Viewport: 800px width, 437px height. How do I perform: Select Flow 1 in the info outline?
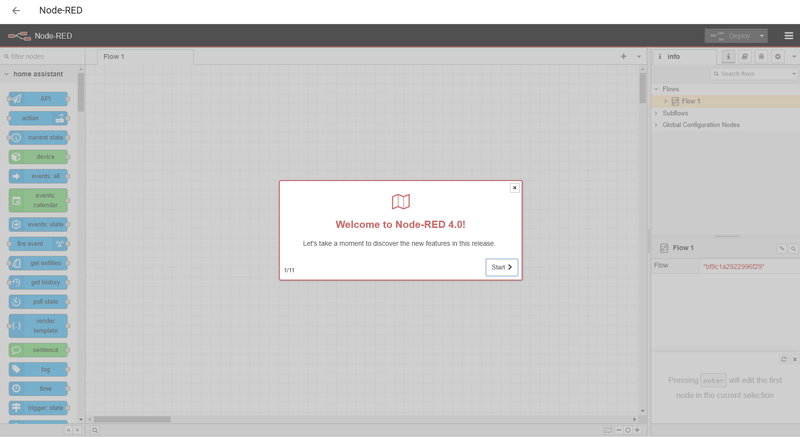(691, 101)
